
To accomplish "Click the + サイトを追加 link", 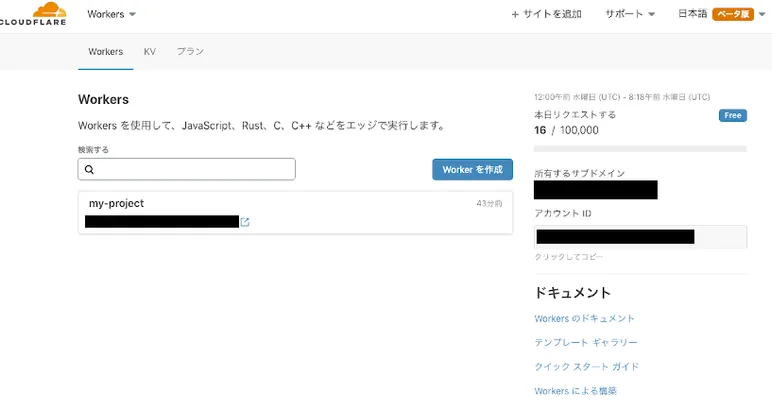I will pyautogui.click(x=547, y=14).
